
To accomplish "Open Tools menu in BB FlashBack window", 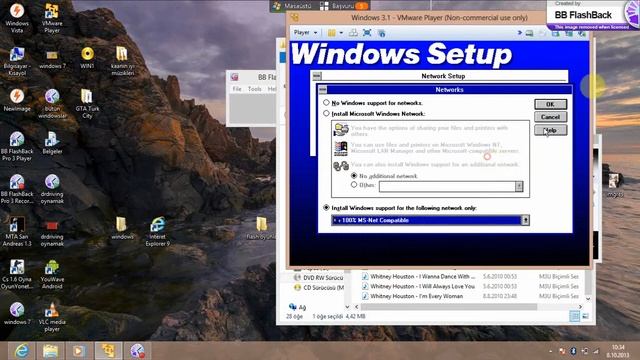I will (x=254, y=89).
